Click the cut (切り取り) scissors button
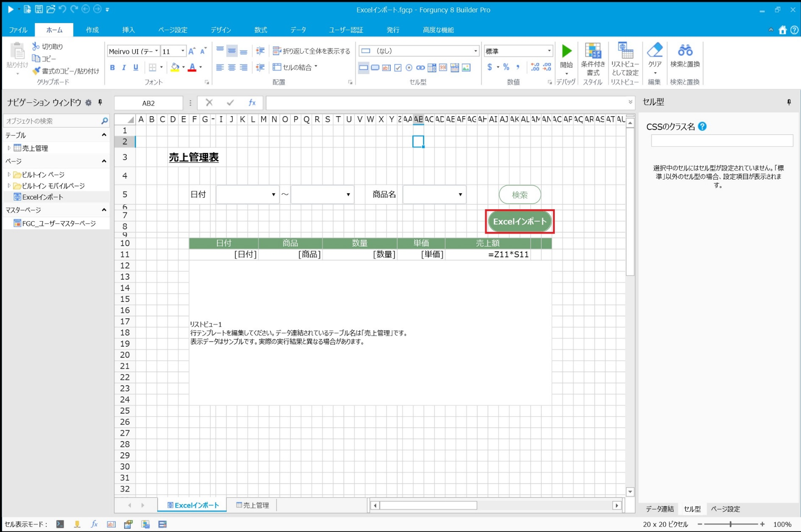Image resolution: width=801 pixels, height=532 pixels. click(48, 46)
